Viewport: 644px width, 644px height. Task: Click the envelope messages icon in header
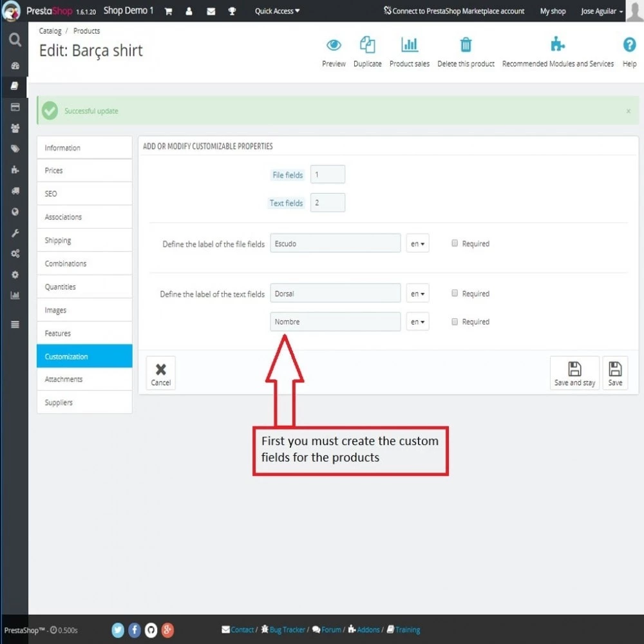(211, 12)
